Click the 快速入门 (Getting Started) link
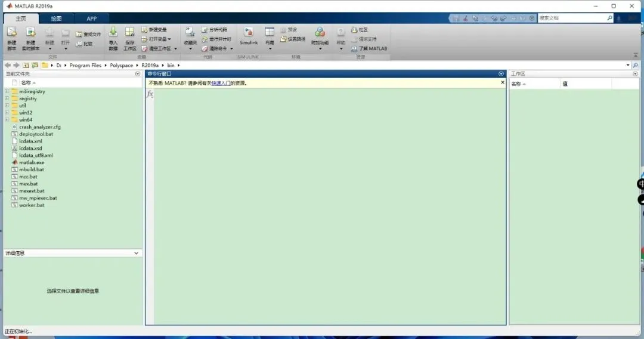This screenshot has height=339, width=644. coord(221,83)
